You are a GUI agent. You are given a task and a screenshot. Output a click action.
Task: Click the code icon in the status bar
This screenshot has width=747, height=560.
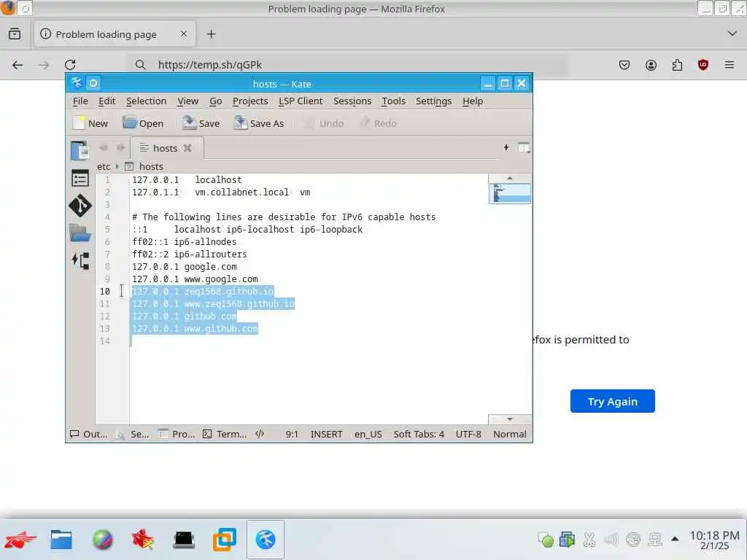[260, 435]
